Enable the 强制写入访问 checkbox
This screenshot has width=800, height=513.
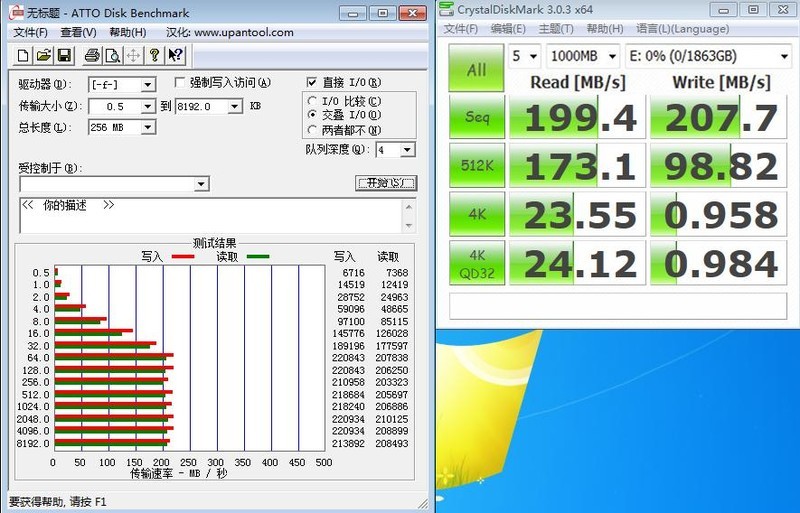click(180, 83)
